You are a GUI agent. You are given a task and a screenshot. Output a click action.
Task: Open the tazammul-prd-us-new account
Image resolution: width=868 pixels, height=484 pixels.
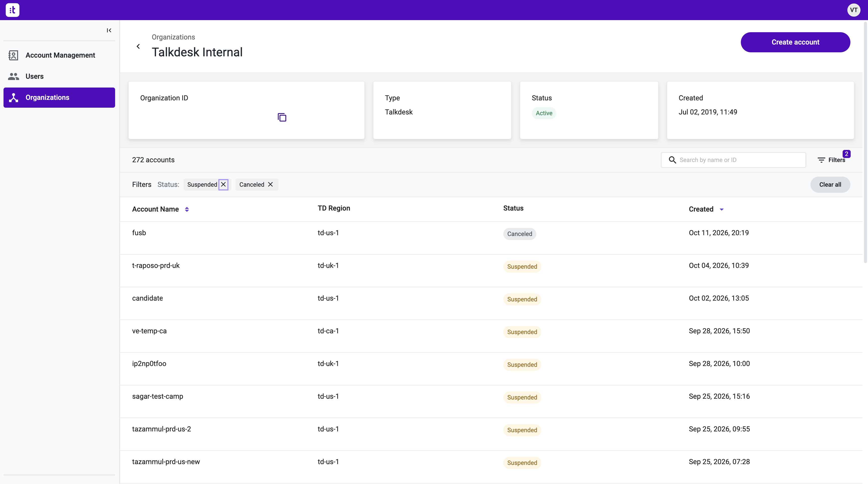[x=491, y=467]
